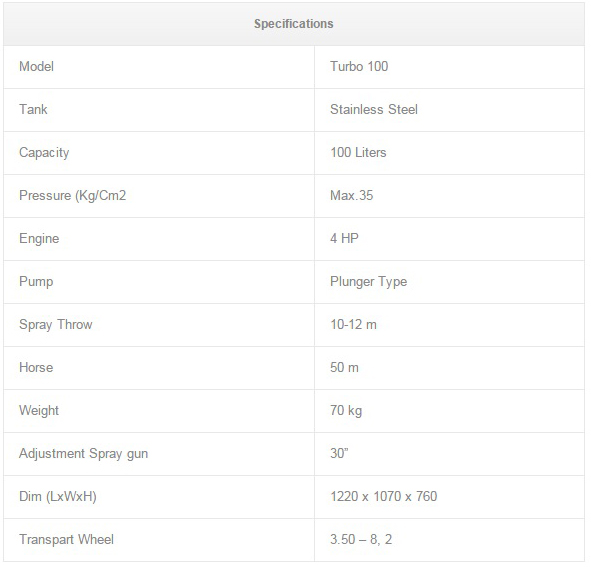Click the Plunger Type pump value
The width and height of the screenshot is (591, 570).
click(369, 282)
